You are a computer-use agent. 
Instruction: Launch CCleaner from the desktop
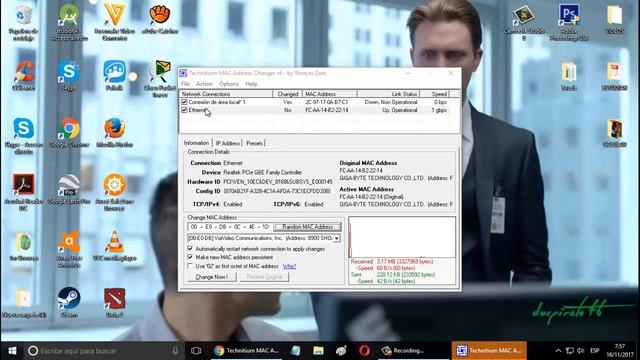[23, 76]
